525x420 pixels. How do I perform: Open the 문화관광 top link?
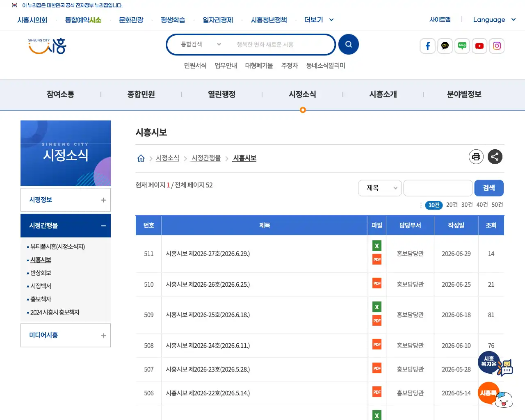pyautogui.click(x=131, y=20)
